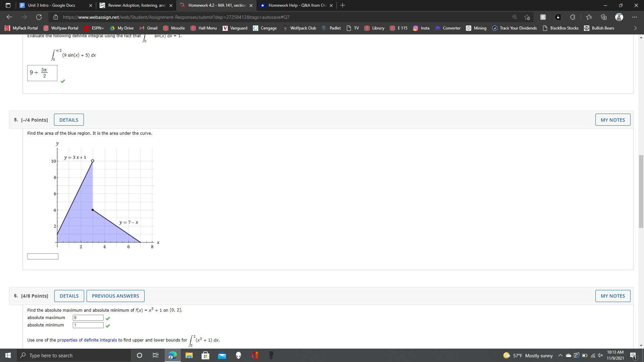Screen dimensions: 644x362
Task: Click the back navigation arrow
Action: pyautogui.click(x=9, y=17)
